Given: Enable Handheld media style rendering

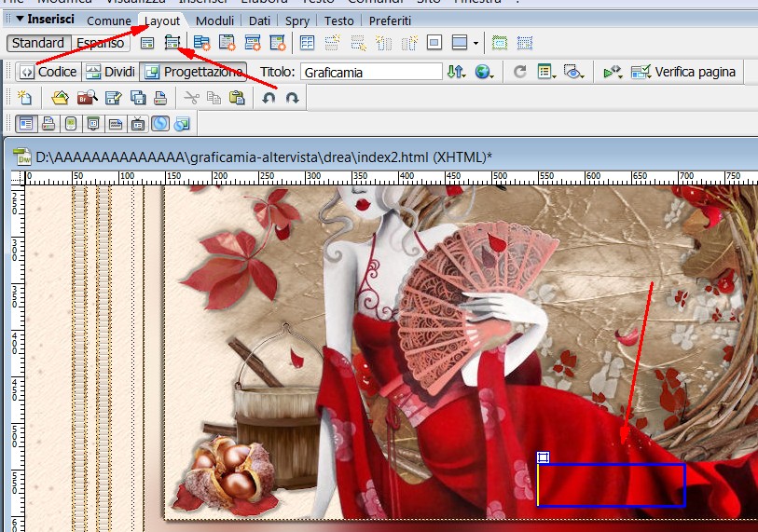Looking at the screenshot, I should (x=71, y=124).
